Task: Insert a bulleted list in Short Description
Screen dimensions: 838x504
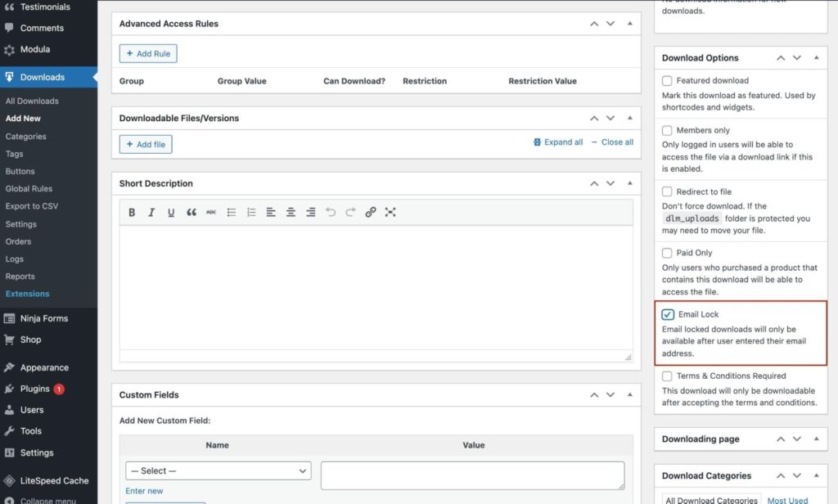Action: coord(232,213)
